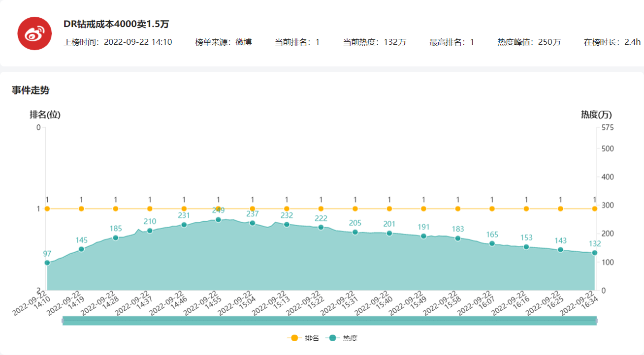The height and width of the screenshot is (355, 644).
Task: Select the 132 heat point at 16:34
Action: [x=594, y=253]
